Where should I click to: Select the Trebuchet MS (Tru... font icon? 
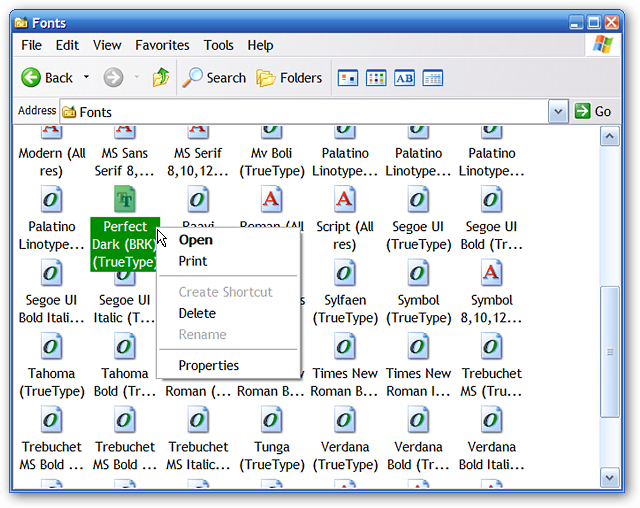click(491, 346)
